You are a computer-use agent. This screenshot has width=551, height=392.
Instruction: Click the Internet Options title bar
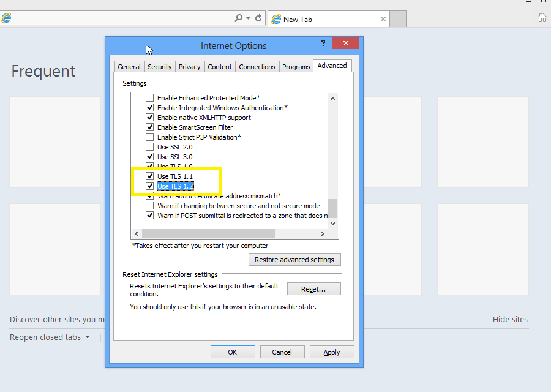(x=233, y=46)
